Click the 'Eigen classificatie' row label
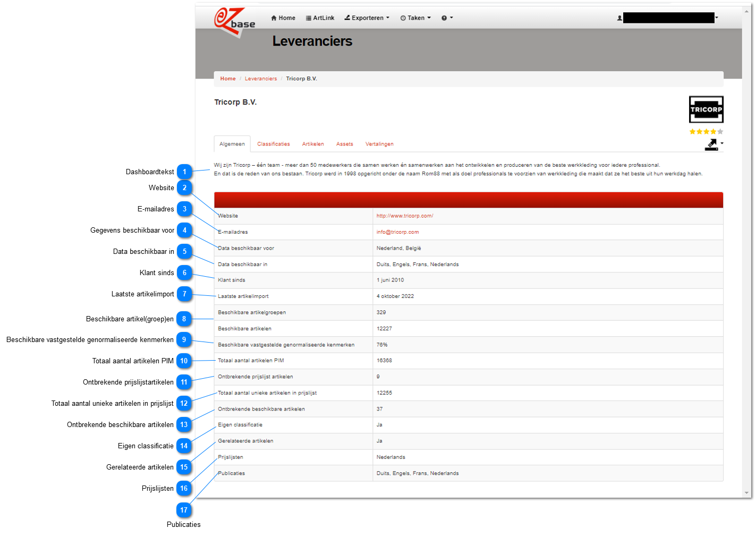This screenshot has width=756, height=537. [240, 425]
